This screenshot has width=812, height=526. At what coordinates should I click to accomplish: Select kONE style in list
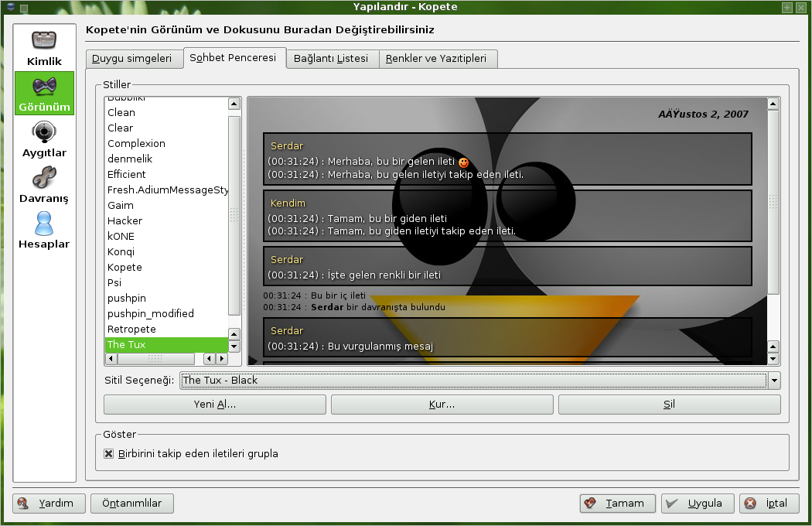166,236
